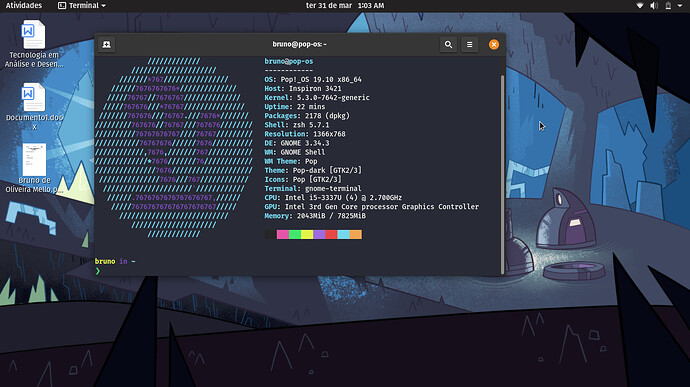Click the OS line Pop!_OS 19.10
This screenshot has height=387, width=690.
(x=313, y=79)
